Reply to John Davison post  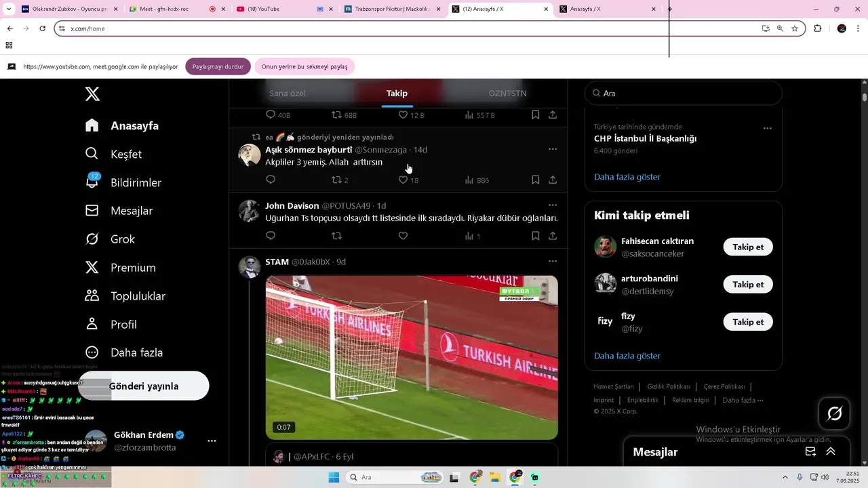[x=271, y=236]
